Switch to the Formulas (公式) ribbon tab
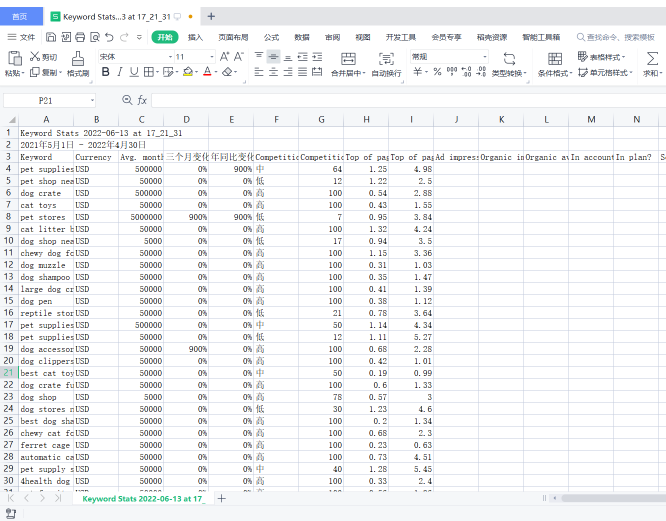The width and height of the screenshot is (666, 521). 271,37
